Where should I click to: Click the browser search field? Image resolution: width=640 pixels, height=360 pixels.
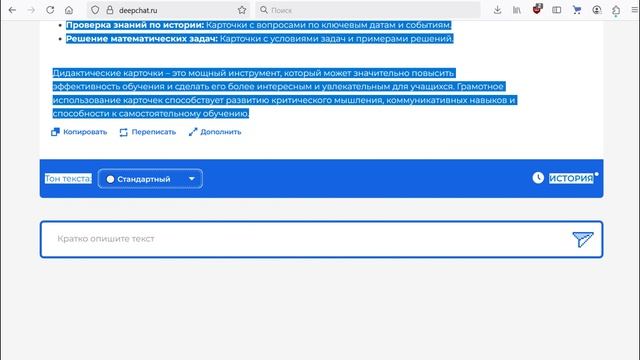tap(368, 10)
